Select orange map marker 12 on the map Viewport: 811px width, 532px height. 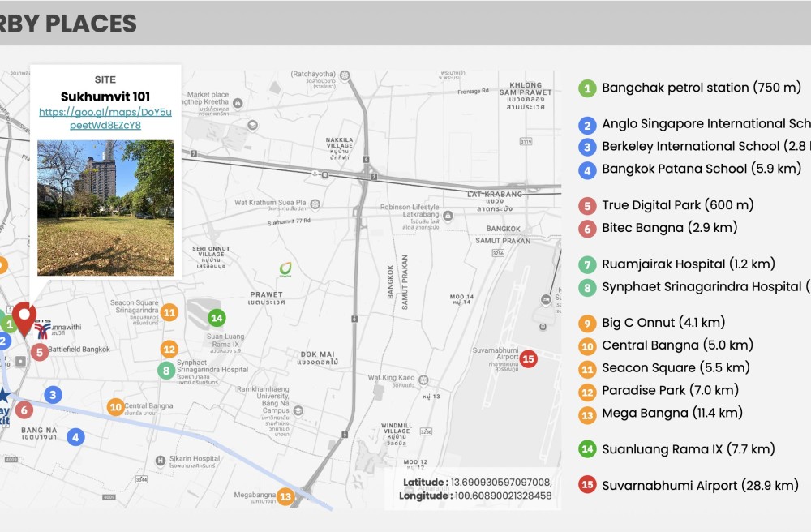coord(169,350)
